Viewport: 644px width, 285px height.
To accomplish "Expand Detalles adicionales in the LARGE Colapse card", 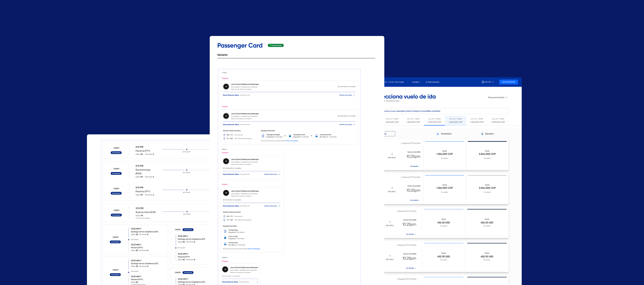I will [x=347, y=95].
